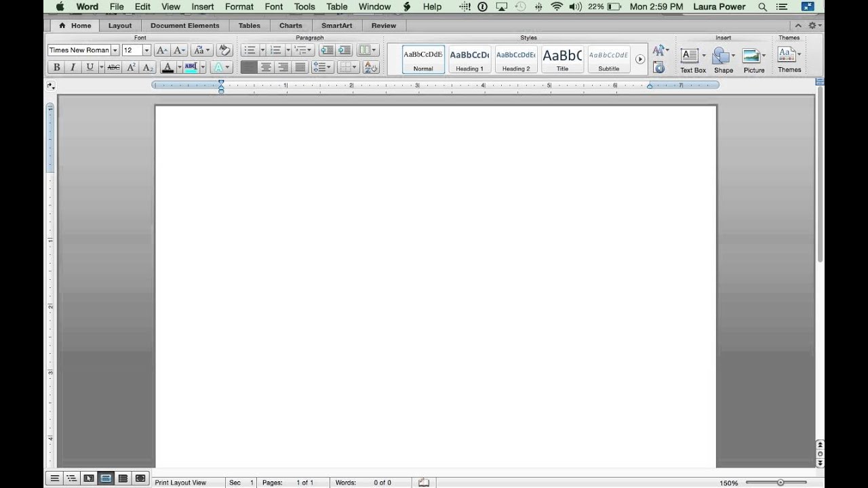Toggle Subscript formatting
The height and width of the screenshot is (488, 868).
point(148,67)
